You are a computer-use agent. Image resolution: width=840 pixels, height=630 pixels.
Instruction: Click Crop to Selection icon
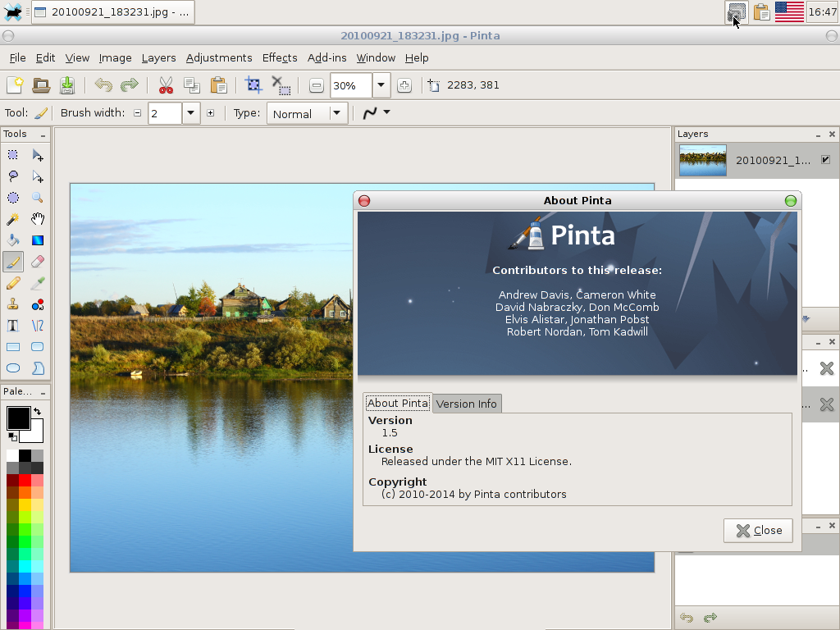[253, 85]
